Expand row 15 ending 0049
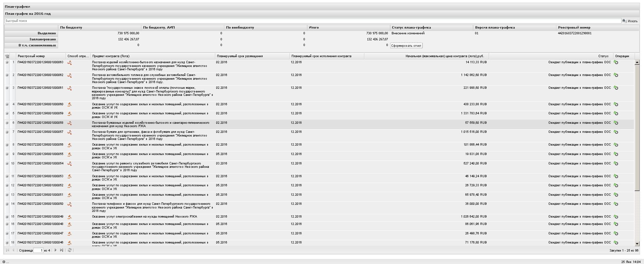Image resolution: width=644 pixels, height=264 pixels. (7, 217)
